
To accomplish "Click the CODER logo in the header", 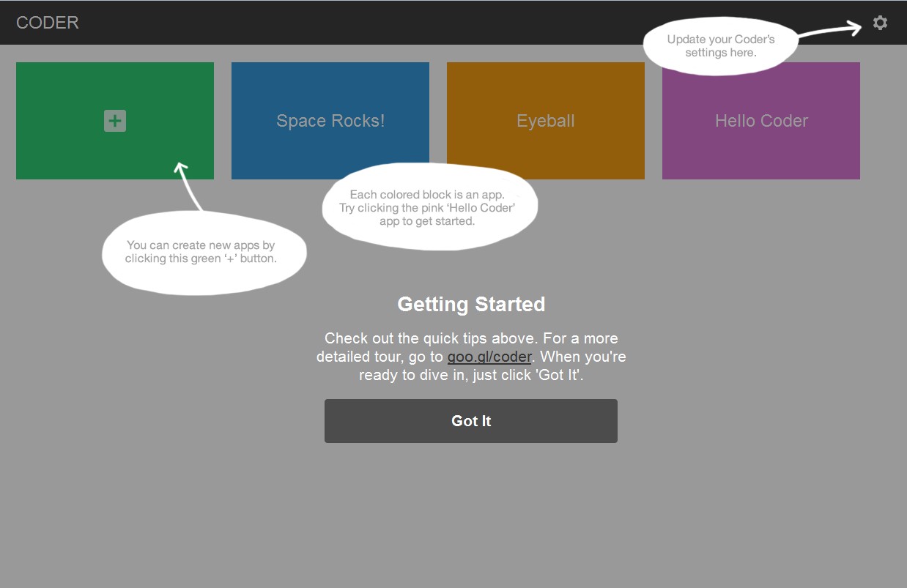I will point(48,23).
